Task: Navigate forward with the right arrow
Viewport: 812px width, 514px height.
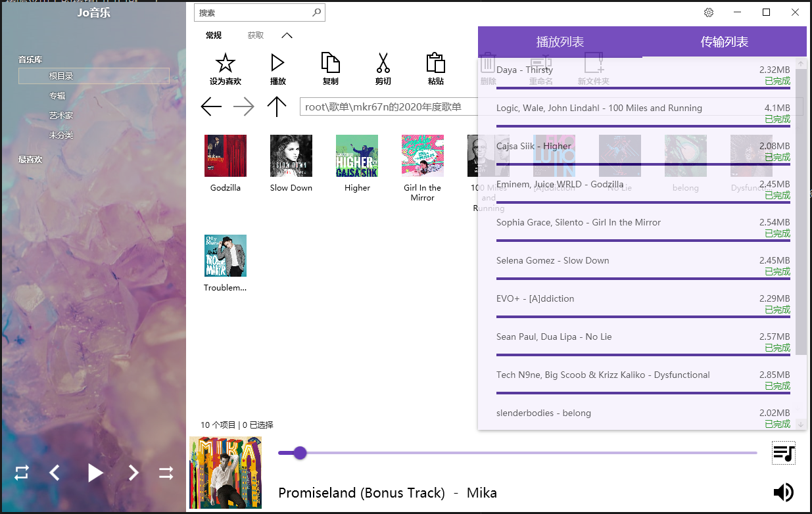Action: click(244, 106)
